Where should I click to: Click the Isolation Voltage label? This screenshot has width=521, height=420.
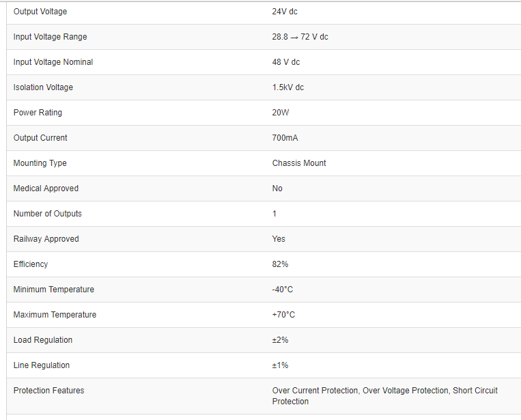pos(43,87)
